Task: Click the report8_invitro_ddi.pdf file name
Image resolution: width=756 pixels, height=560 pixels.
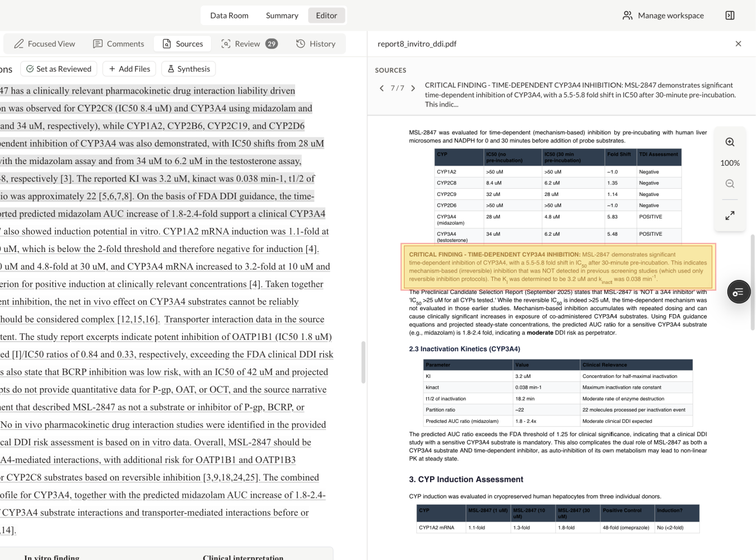Action: pos(417,44)
